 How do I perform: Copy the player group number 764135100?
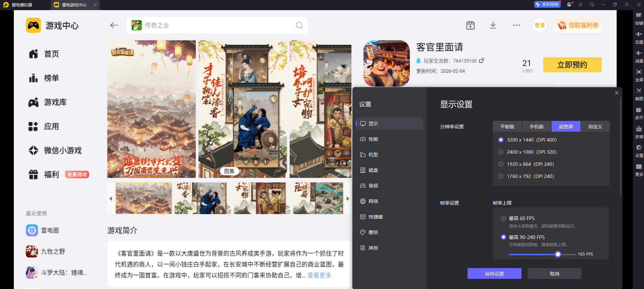coord(481,61)
